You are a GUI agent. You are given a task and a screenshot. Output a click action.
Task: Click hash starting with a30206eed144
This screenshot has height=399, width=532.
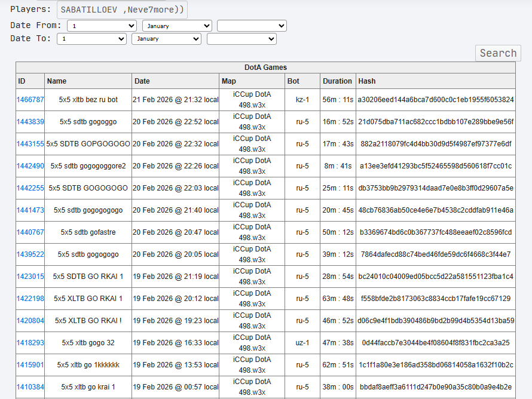[436, 100]
